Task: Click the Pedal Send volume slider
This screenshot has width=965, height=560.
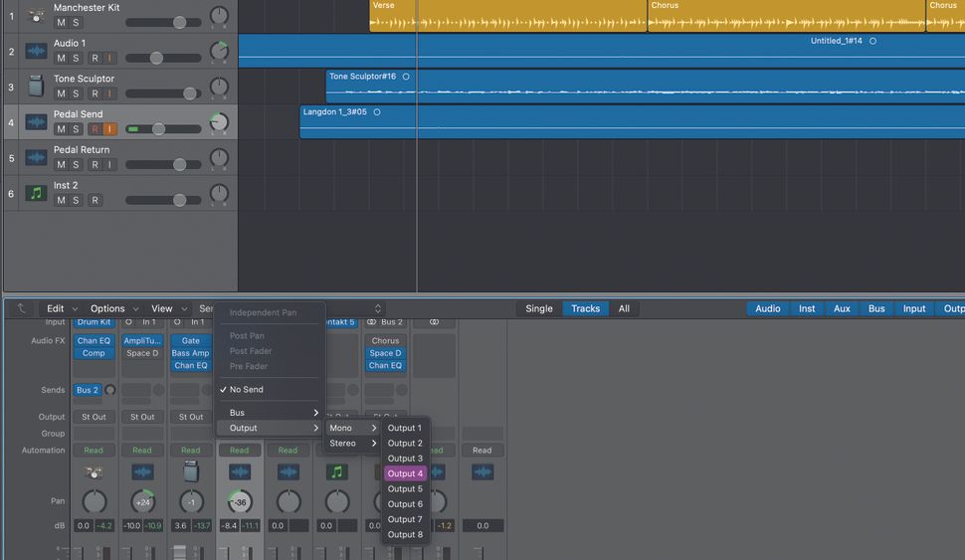Action: 164,129
